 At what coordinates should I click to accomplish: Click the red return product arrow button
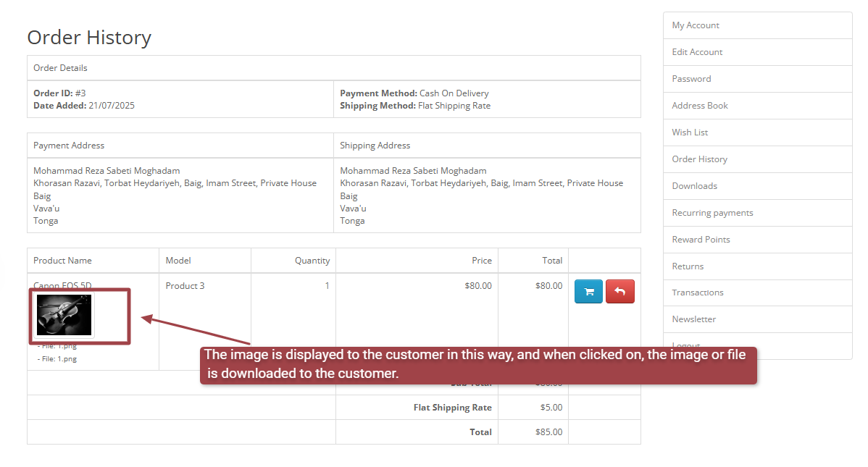(x=619, y=292)
